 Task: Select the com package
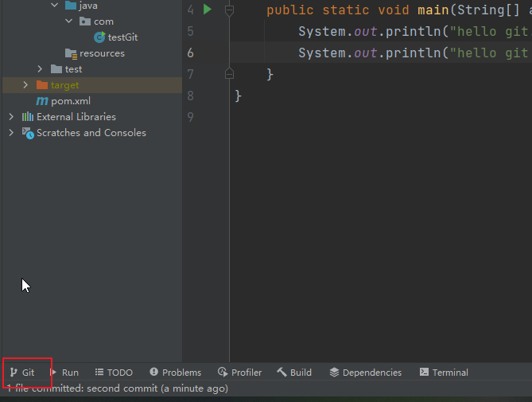(103, 21)
